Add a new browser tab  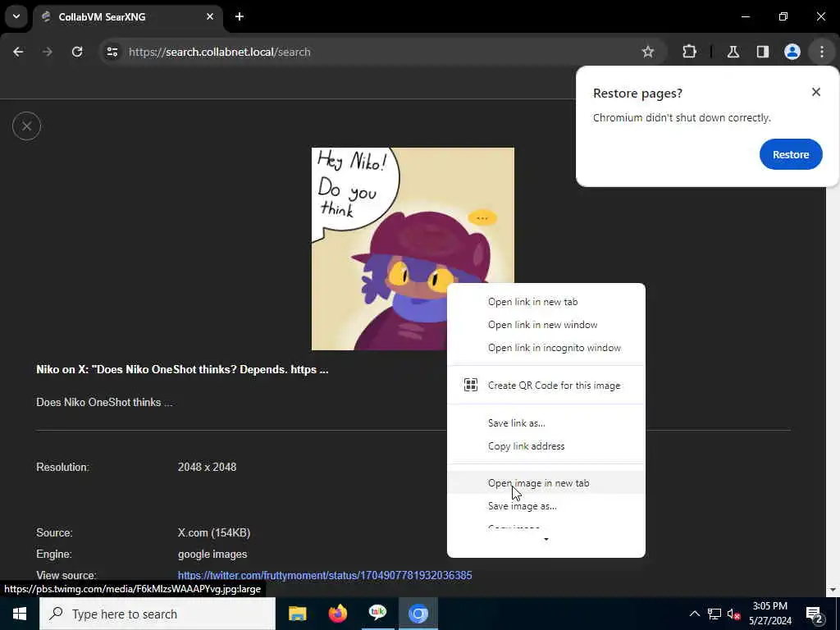[240, 16]
